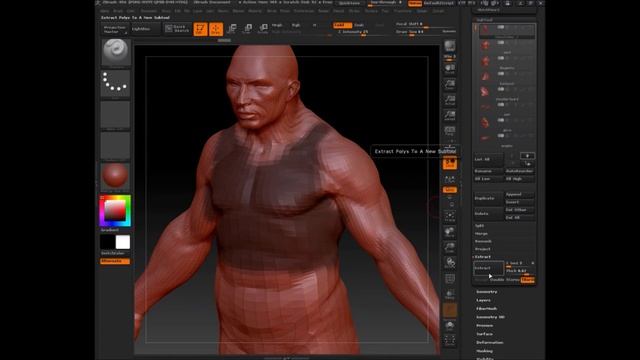This screenshot has width=640, height=360.
Task: Click the AAHalf icon
Action: pyautogui.click(x=449, y=116)
